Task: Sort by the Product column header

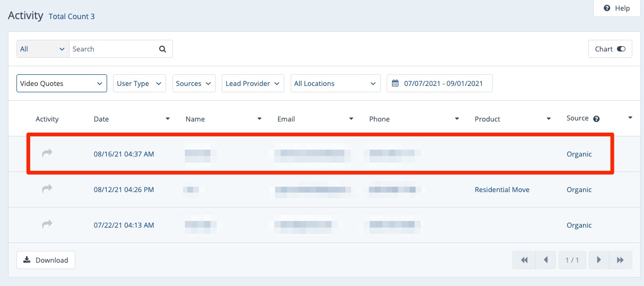Action: coord(487,119)
